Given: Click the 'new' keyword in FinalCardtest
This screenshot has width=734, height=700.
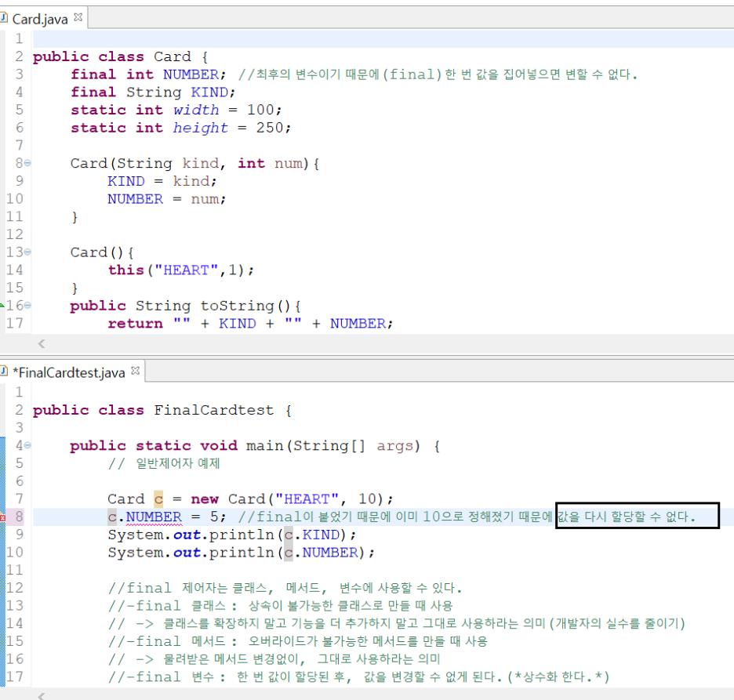Looking at the screenshot, I should 205,499.
